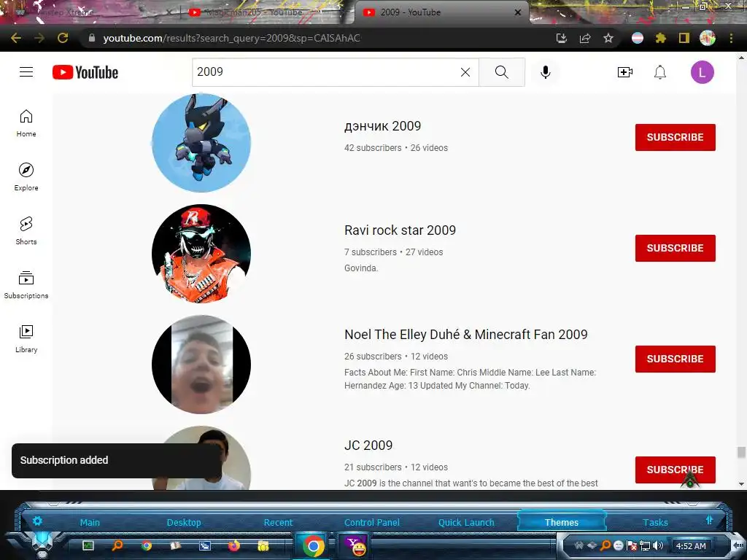Launch Firefox from quick launch icons
The height and width of the screenshot is (560, 747).
(x=234, y=545)
